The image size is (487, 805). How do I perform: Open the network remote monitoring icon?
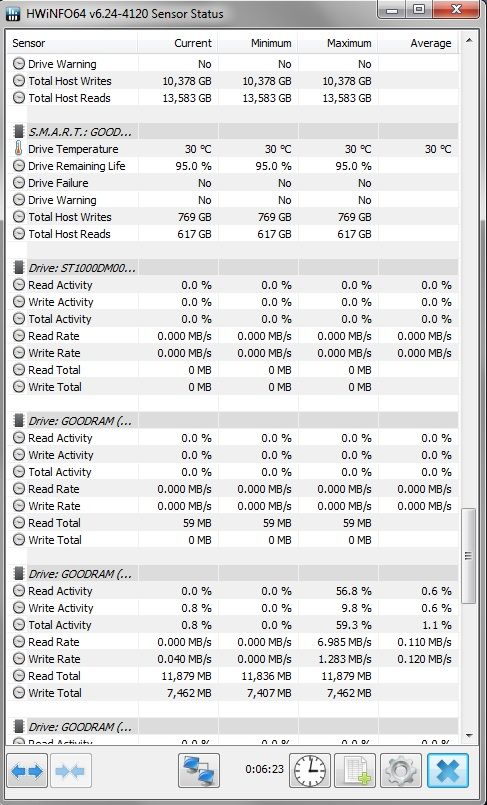[x=199, y=770]
